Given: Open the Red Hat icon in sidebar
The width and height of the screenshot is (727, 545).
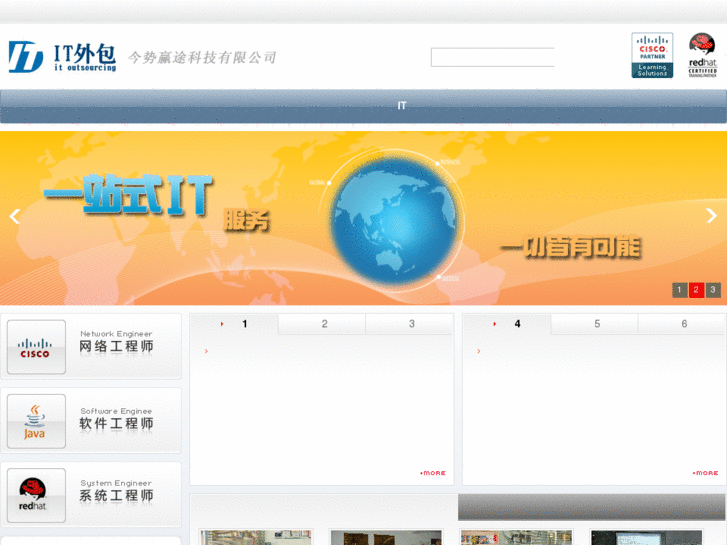Looking at the screenshot, I should coord(36,495).
